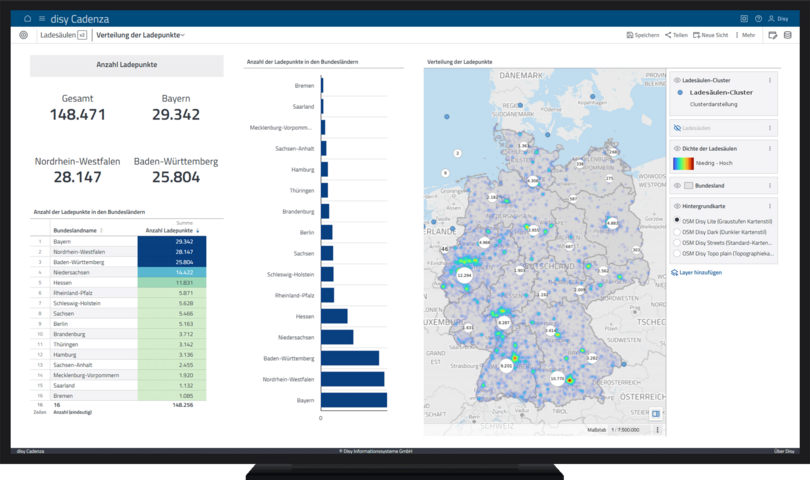
Task: Click the Bayern 29.342 indicator
Action: 176,107
